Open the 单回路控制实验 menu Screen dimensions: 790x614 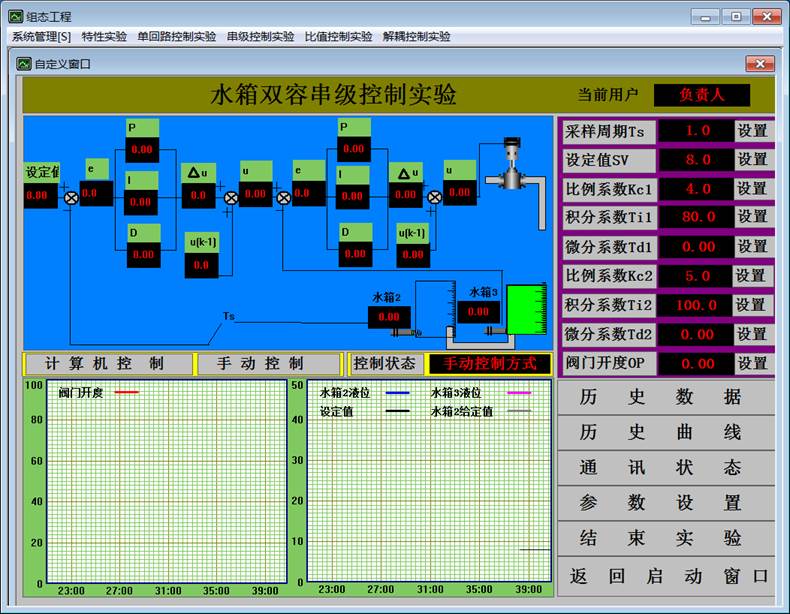pyautogui.click(x=176, y=37)
